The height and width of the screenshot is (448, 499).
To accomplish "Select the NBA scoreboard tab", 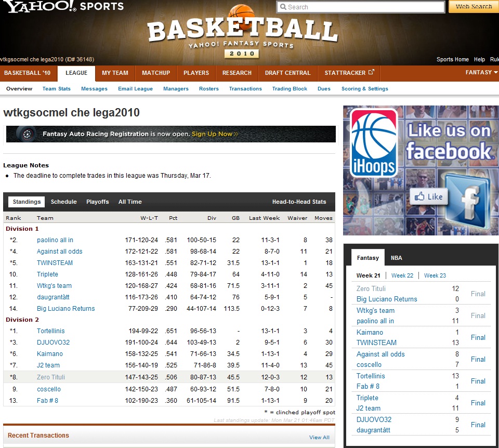I will 396,258.
